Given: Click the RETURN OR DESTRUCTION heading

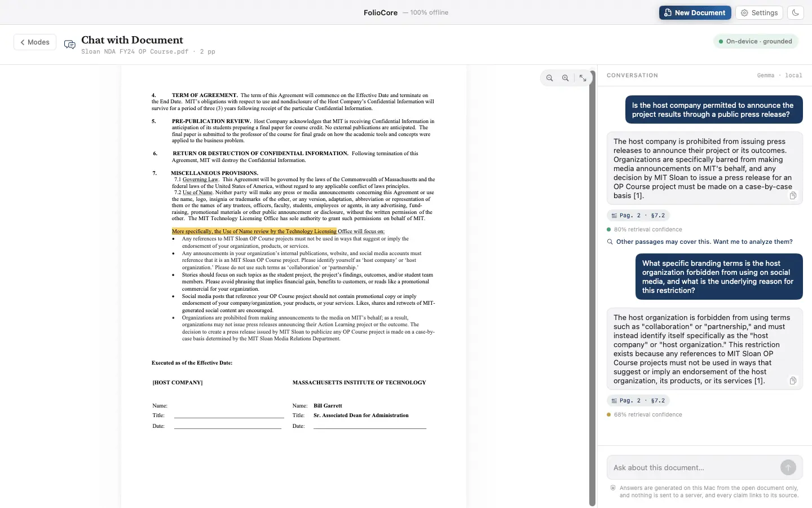Looking at the screenshot, I should (x=261, y=154).
